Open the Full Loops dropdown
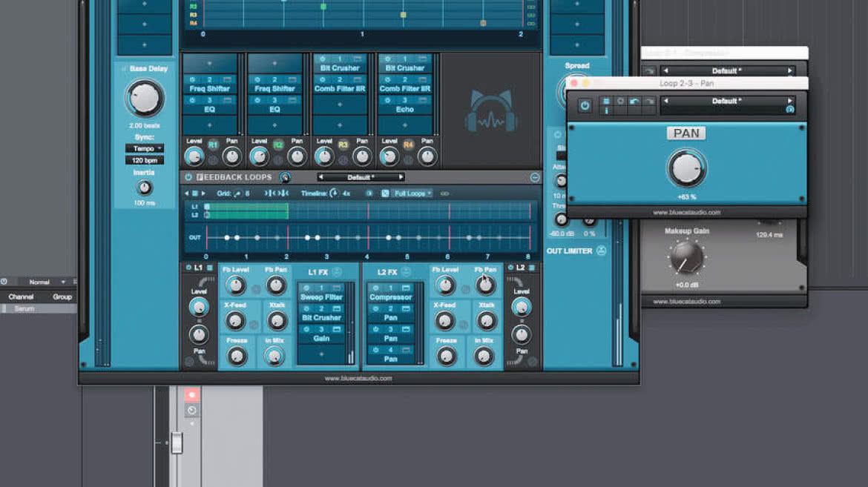868x487 pixels. click(x=412, y=193)
